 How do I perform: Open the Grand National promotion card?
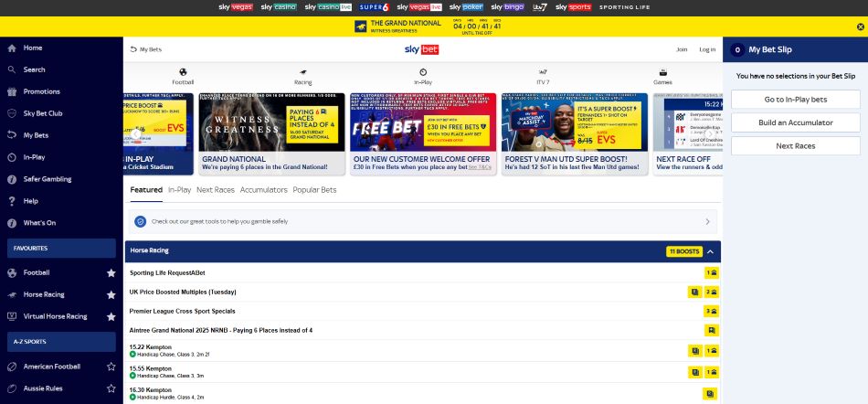point(271,134)
